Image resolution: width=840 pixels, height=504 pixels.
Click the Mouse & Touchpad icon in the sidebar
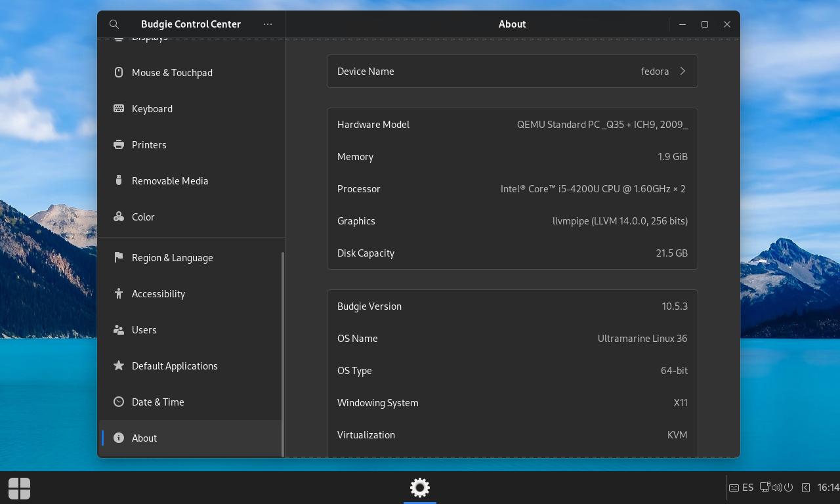[x=119, y=72]
